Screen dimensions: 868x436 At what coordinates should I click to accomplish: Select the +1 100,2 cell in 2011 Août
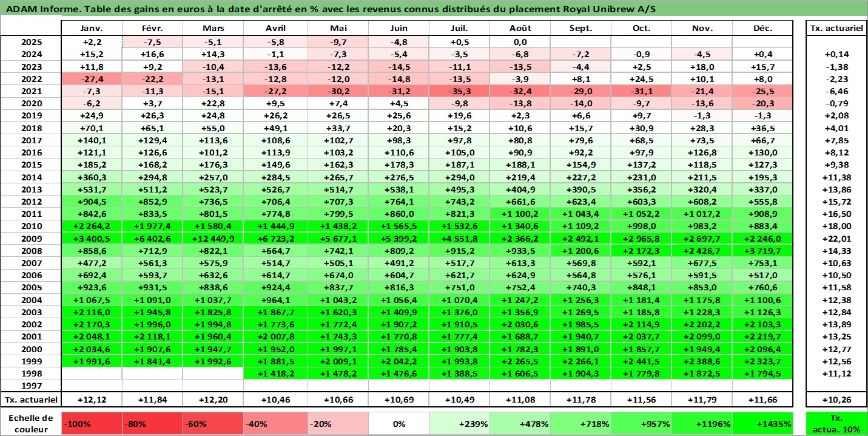(520, 214)
